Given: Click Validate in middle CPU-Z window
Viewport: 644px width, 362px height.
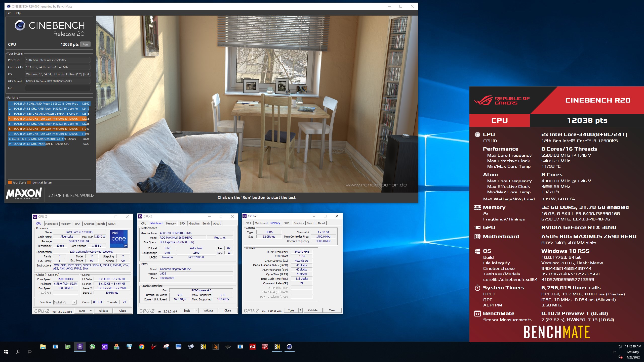Looking at the screenshot, I should (208, 310).
